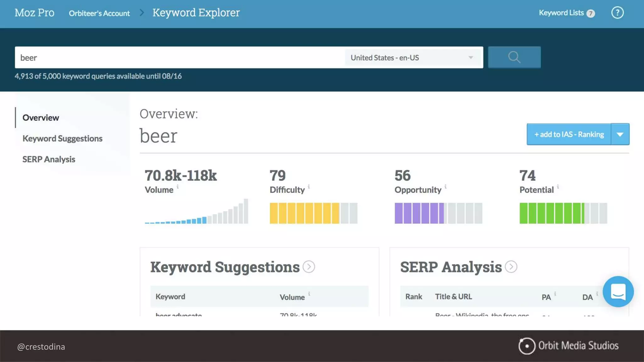The image size is (644, 362).
Task: Open the chat support bubble icon
Action: [x=618, y=292]
